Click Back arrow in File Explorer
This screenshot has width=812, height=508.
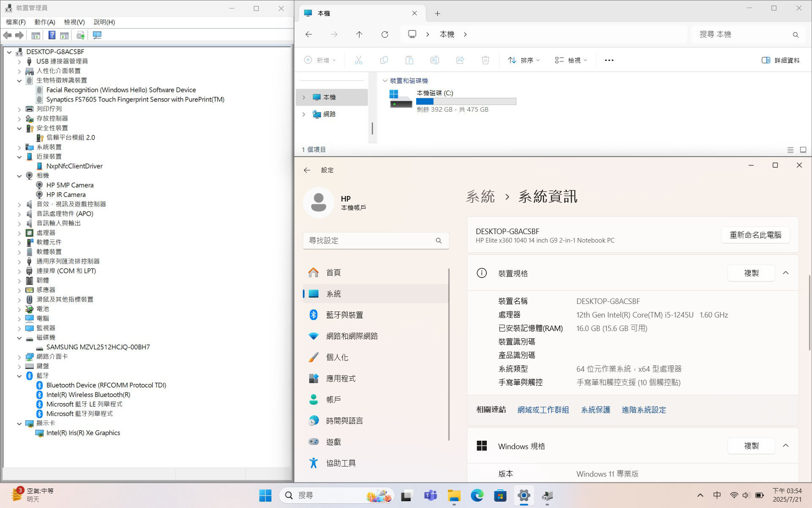click(309, 34)
